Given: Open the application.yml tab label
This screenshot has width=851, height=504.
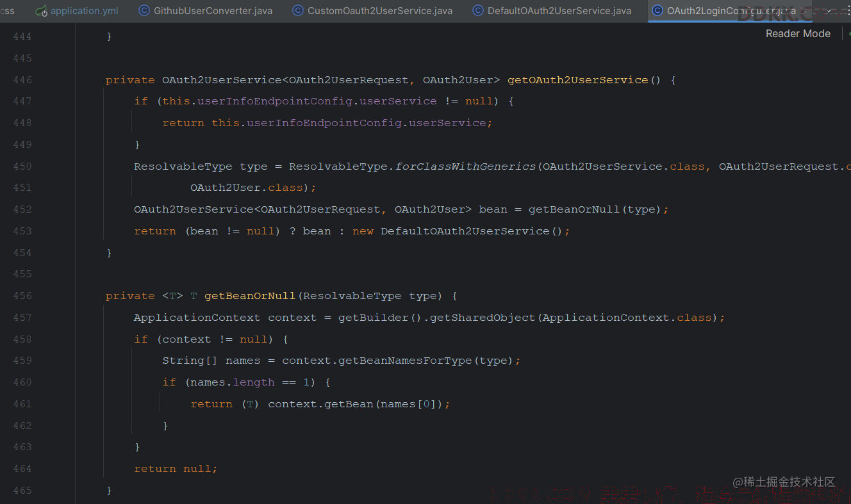Looking at the screenshot, I should click(x=84, y=11).
